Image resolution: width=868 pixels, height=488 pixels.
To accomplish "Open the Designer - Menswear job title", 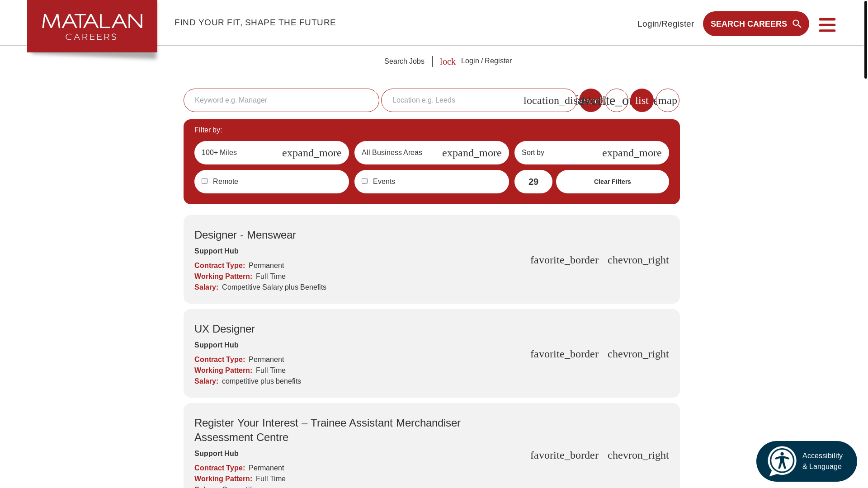I will (x=245, y=235).
